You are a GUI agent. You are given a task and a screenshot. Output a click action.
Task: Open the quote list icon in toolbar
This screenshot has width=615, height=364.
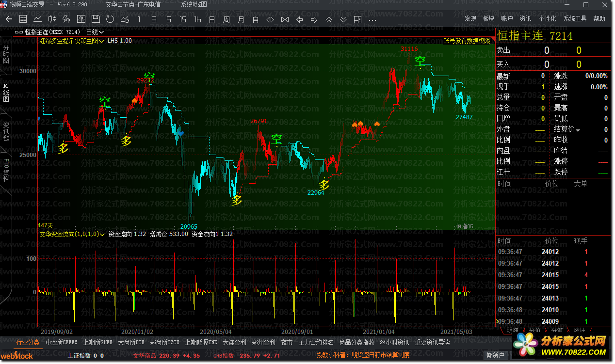pos(23,19)
